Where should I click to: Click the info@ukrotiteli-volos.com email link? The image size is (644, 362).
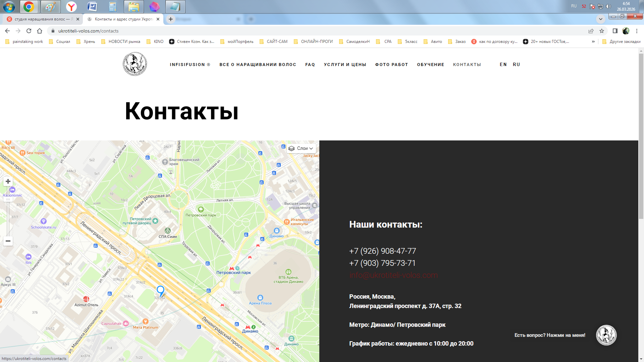point(393,275)
